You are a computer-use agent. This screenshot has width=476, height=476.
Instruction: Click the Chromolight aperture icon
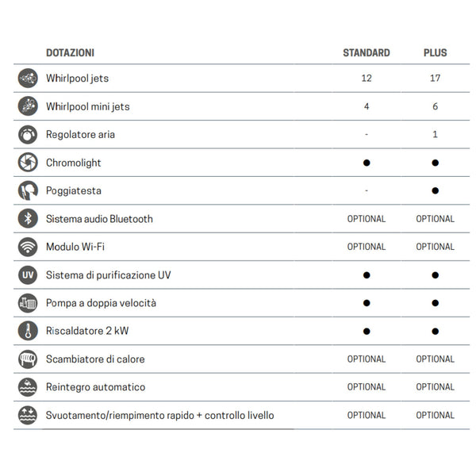pos(28,163)
